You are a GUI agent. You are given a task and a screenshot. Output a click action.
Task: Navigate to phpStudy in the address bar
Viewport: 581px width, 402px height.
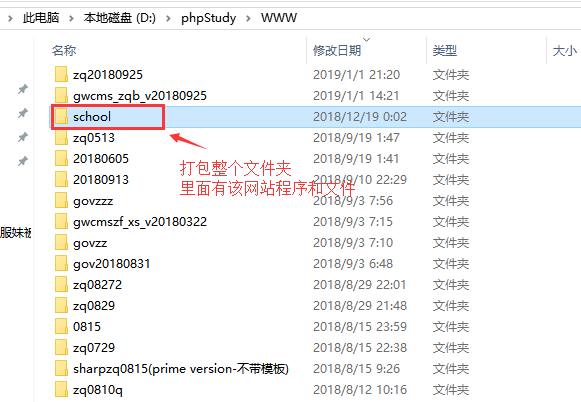(x=209, y=18)
